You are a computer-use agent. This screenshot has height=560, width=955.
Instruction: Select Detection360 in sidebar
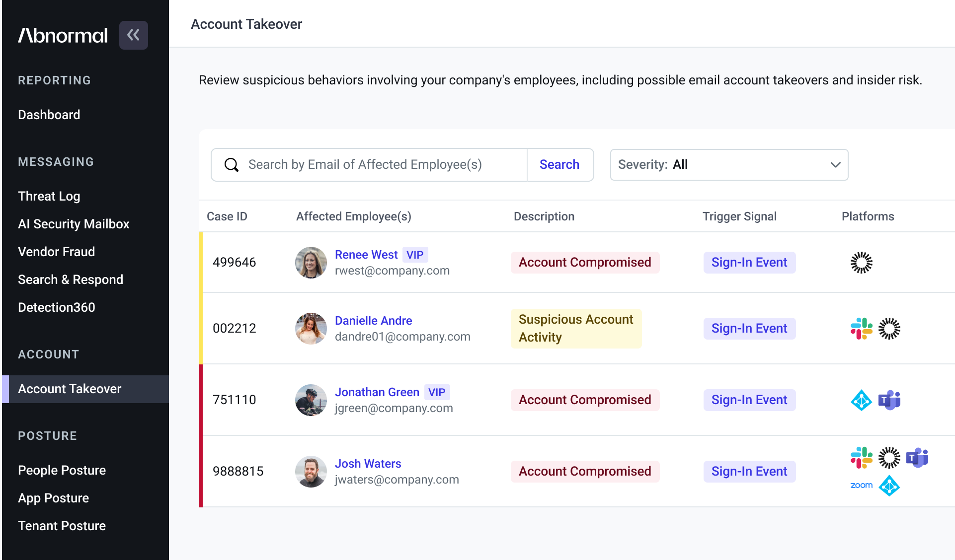tap(56, 307)
